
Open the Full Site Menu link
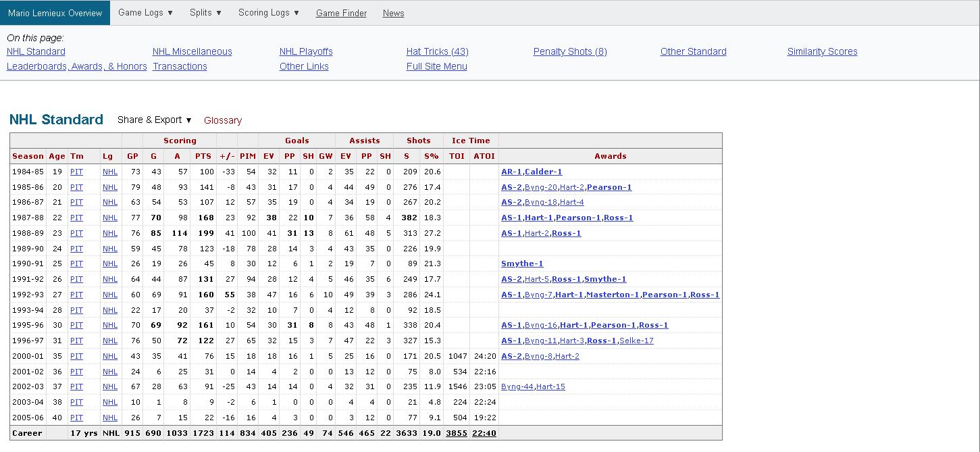click(x=436, y=66)
